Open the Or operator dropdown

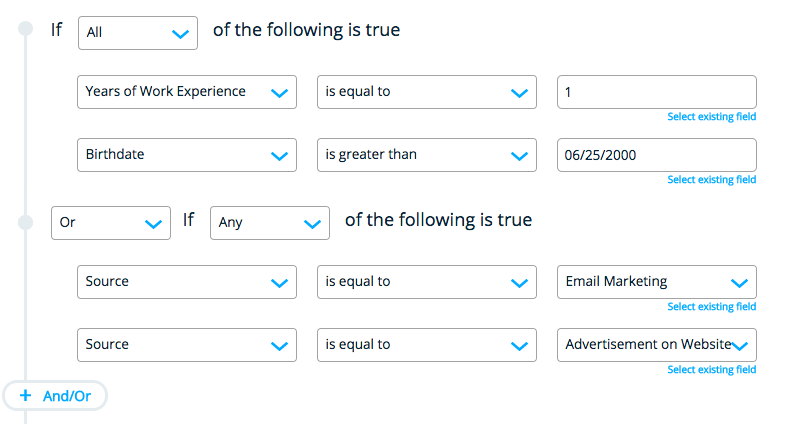[x=110, y=222]
